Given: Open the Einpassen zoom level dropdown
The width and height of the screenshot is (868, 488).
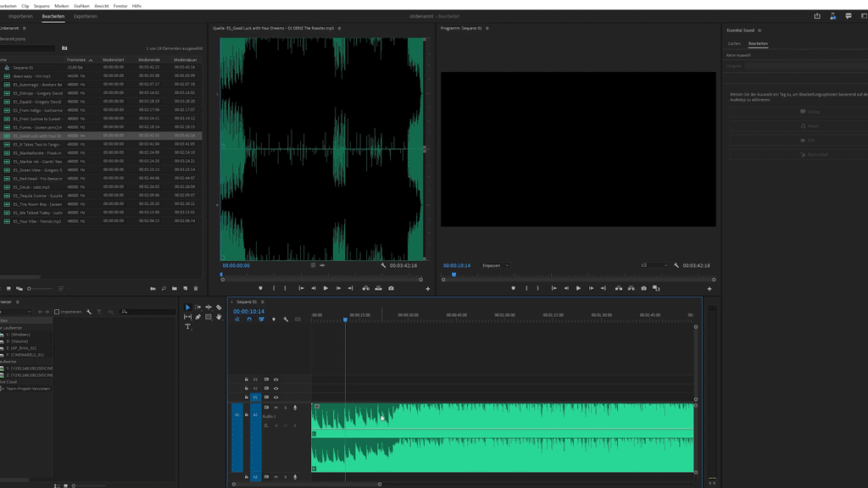Looking at the screenshot, I should point(496,265).
